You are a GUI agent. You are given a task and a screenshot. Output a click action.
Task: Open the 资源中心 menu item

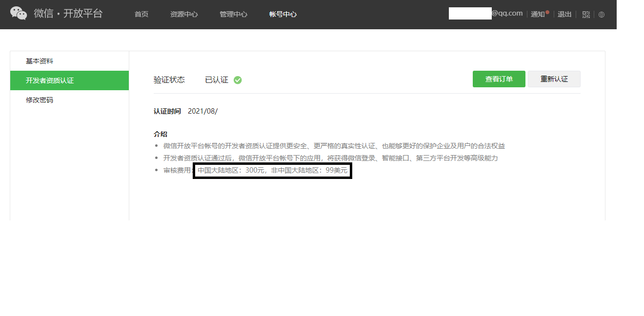coord(184,14)
